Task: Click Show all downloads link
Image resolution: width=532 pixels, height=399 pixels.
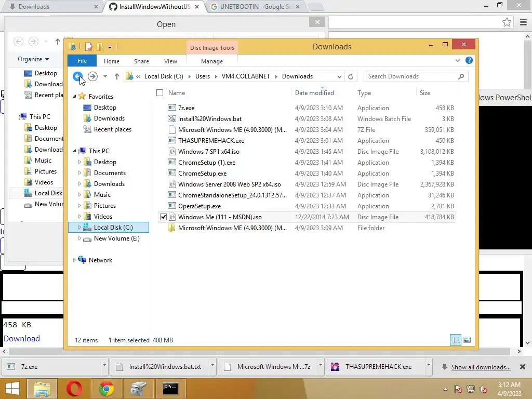Action: pyautogui.click(x=481, y=367)
